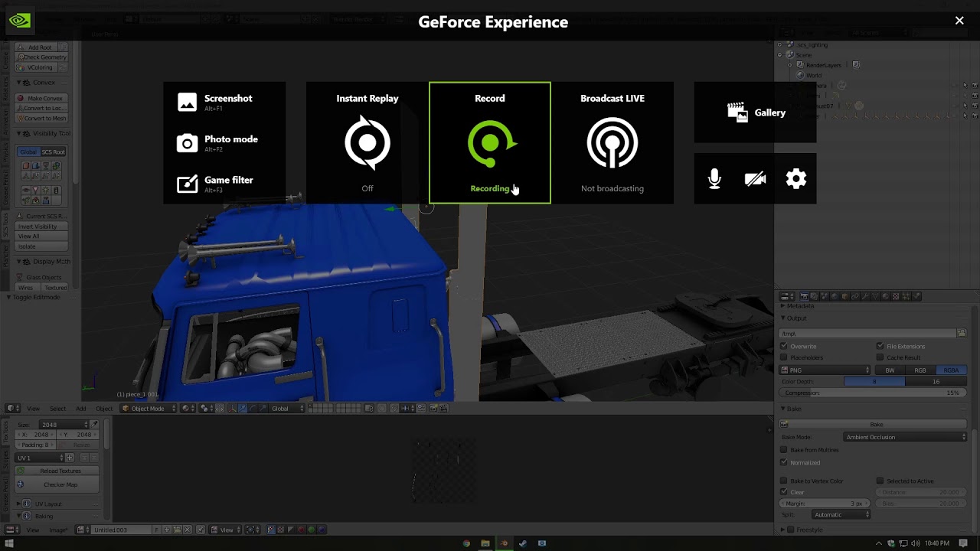This screenshot has width=980, height=551.
Task: Click the Compression 15% slider
Action: pyautogui.click(x=873, y=393)
